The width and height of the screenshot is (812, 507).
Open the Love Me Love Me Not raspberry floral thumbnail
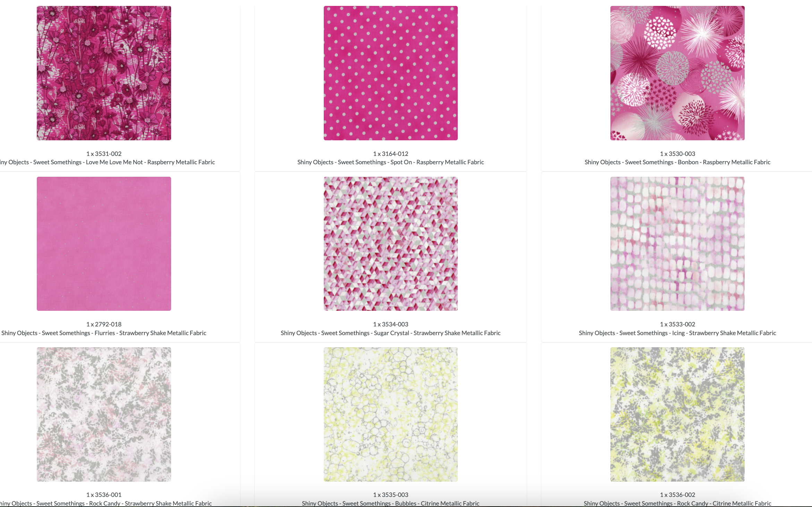104,73
